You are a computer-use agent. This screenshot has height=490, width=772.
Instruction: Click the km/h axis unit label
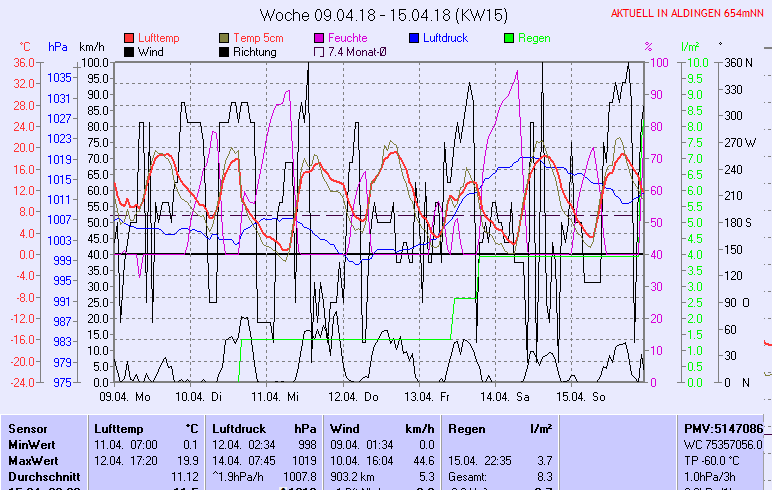click(x=92, y=47)
